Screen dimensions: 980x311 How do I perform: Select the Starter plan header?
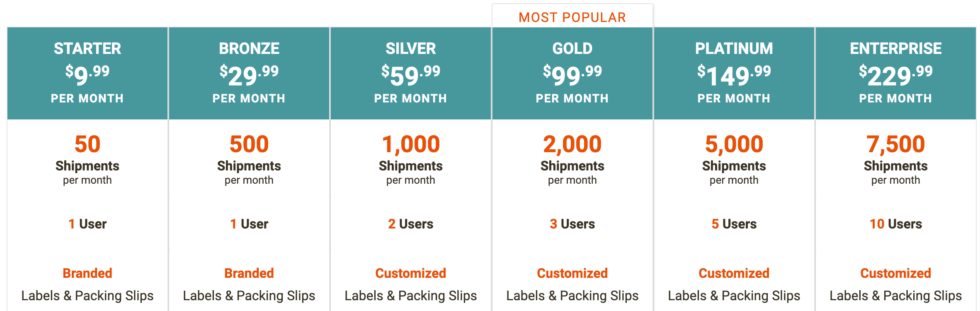[87, 73]
